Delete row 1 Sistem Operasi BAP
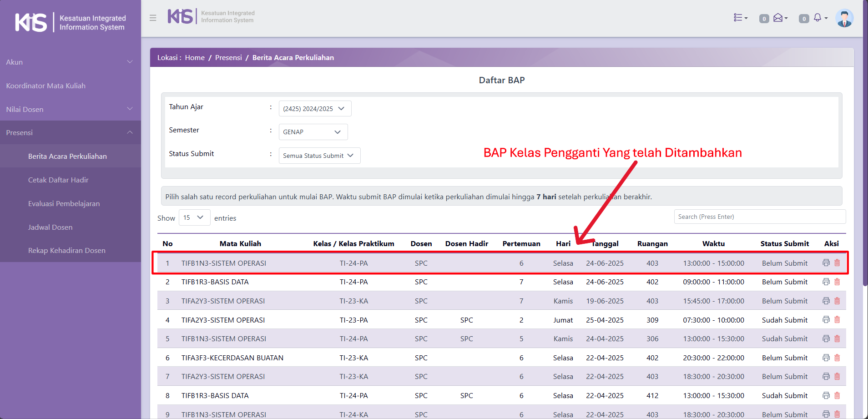Image resolution: width=868 pixels, height=419 pixels. (837, 263)
